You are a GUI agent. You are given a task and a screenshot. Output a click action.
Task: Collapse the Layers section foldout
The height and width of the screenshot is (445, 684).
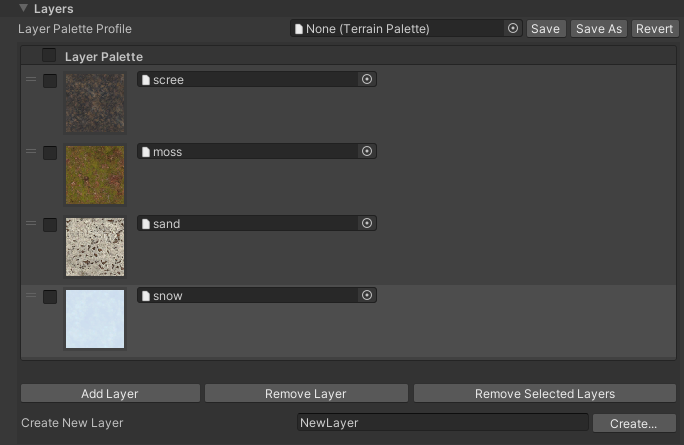pyautogui.click(x=23, y=9)
